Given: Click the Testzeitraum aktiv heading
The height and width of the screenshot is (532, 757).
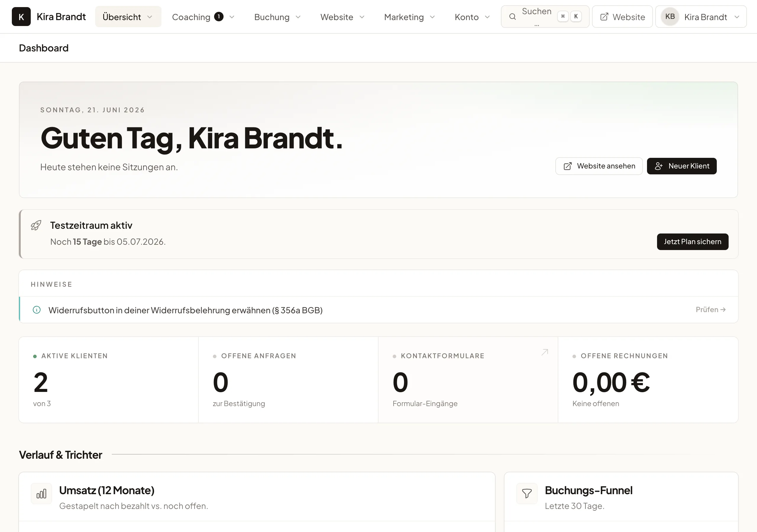Looking at the screenshot, I should coord(91,226).
